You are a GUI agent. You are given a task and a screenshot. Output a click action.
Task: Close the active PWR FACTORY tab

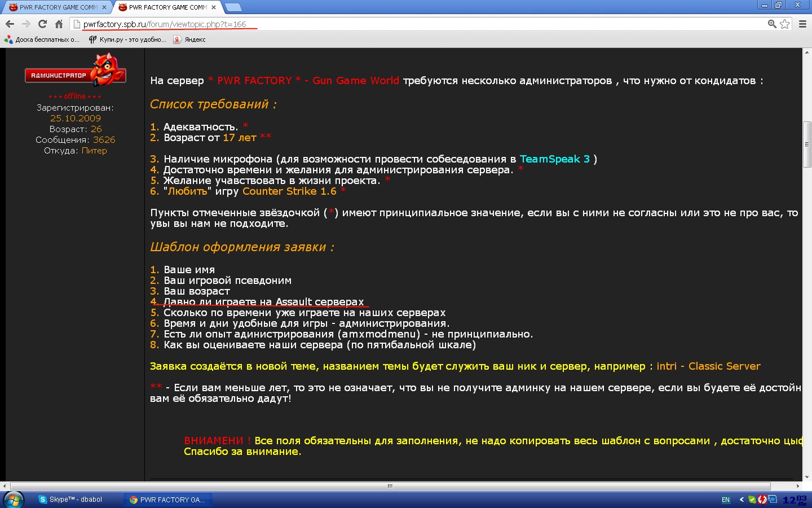coord(214,7)
